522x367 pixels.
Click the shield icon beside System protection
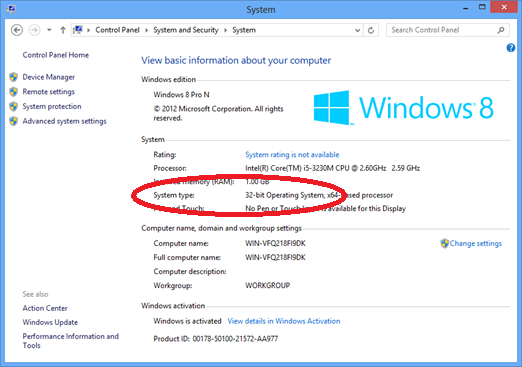(13, 106)
